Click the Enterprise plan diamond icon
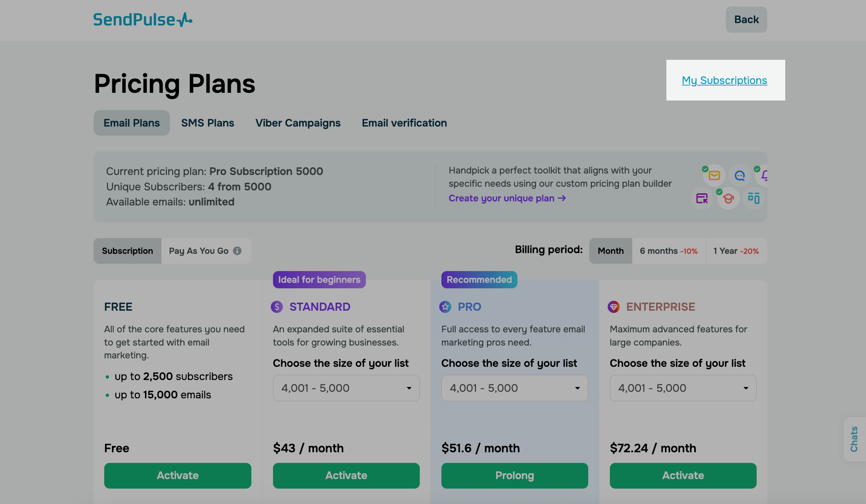Image resolution: width=866 pixels, height=504 pixels. (614, 307)
